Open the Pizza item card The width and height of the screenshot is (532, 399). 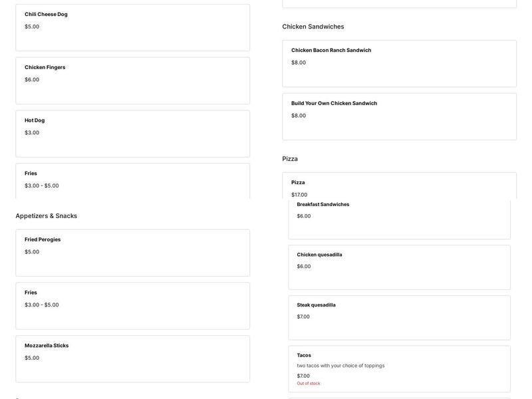pos(399,186)
